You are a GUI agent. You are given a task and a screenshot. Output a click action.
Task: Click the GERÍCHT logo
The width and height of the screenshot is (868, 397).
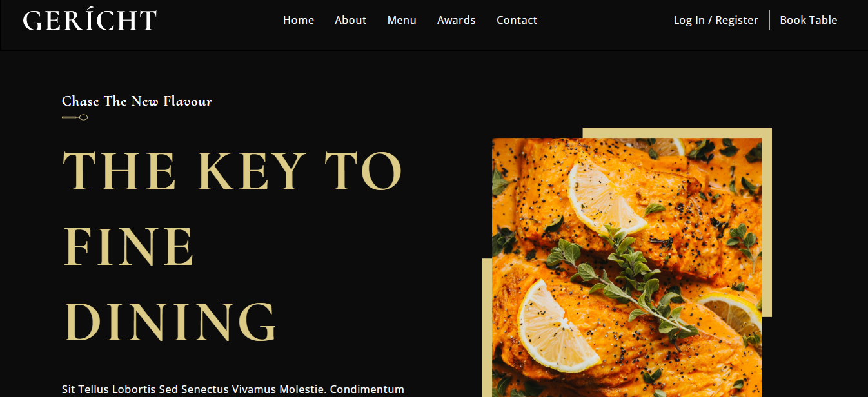pos(90,20)
